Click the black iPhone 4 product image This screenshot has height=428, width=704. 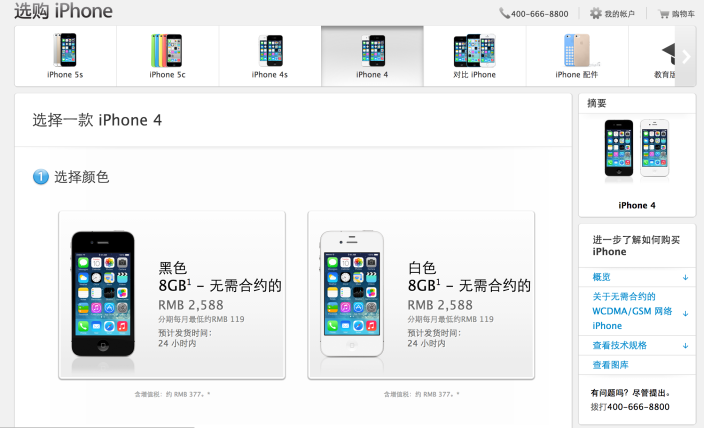(x=103, y=294)
